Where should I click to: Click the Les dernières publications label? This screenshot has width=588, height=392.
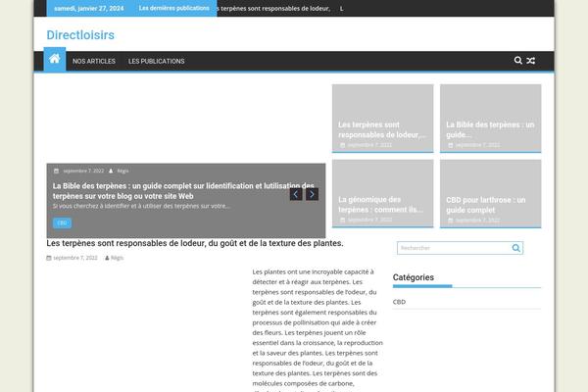(174, 8)
